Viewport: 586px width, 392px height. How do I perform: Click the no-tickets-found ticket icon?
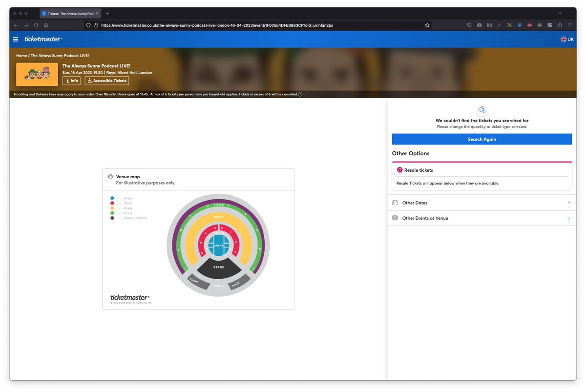(x=482, y=109)
